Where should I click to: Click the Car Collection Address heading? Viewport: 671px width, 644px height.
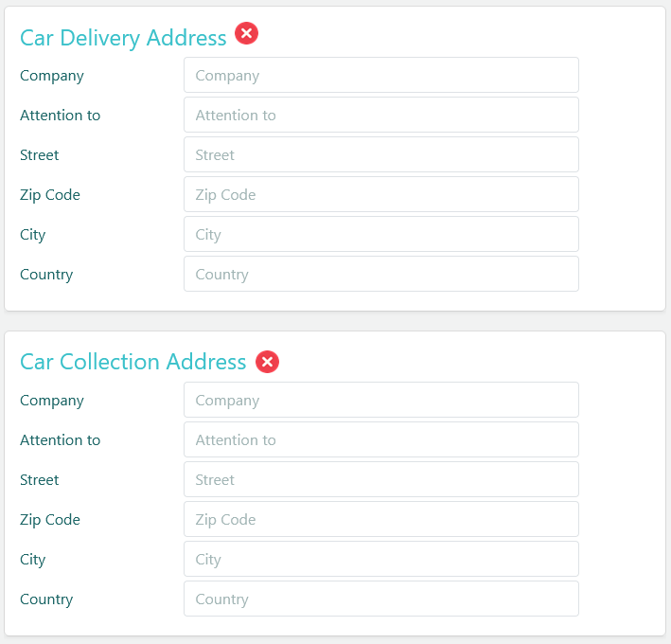[132, 362]
